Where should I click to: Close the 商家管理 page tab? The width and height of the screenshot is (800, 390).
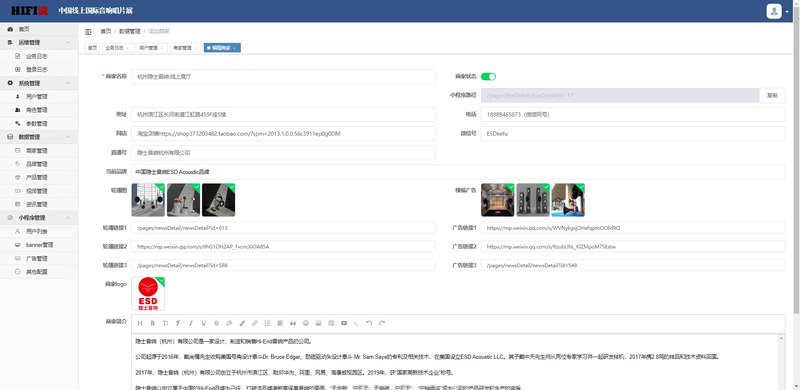tap(197, 48)
